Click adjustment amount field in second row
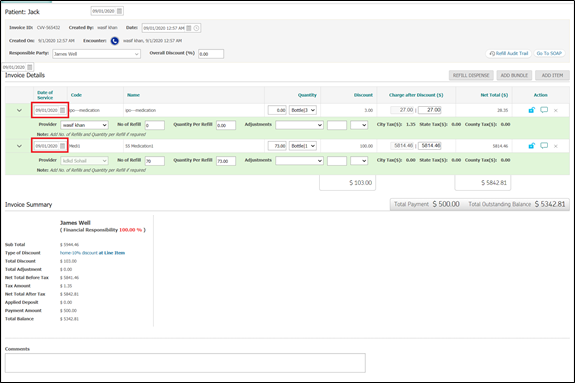575x383 pixels. click(x=337, y=161)
